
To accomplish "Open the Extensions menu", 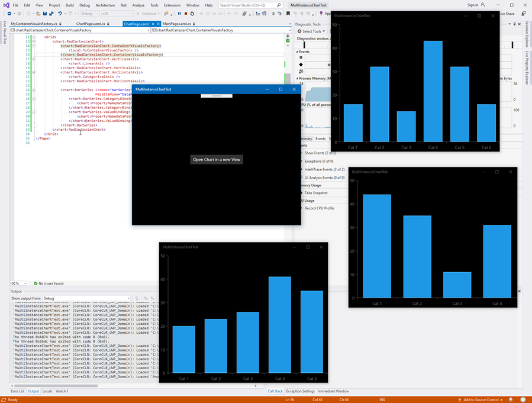I will point(172,5).
